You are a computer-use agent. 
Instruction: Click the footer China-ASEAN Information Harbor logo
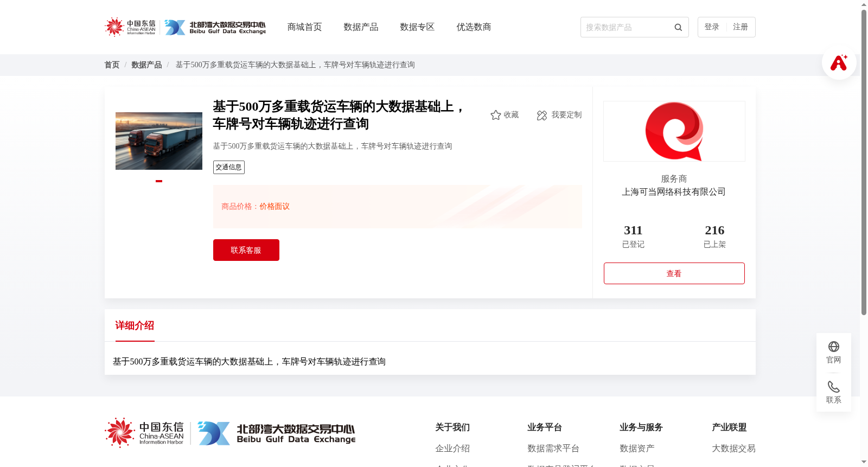click(x=144, y=433)
